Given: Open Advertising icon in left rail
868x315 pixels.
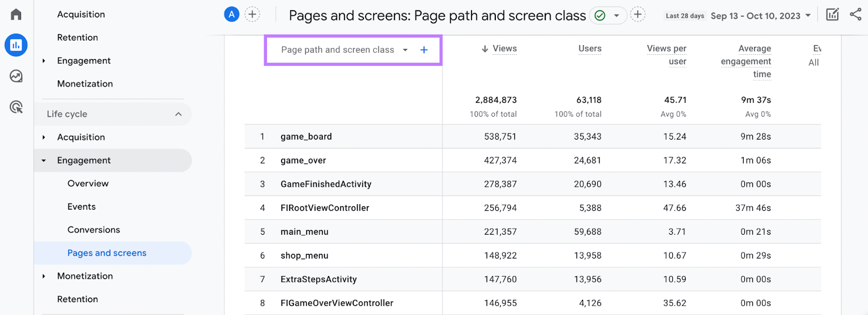Looking at the screenshot, I should [16, 107].
